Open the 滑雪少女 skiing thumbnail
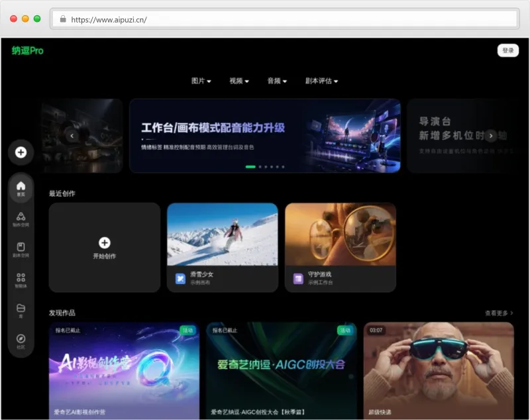Viewport: 530px width, 420px height. [223, 234]
